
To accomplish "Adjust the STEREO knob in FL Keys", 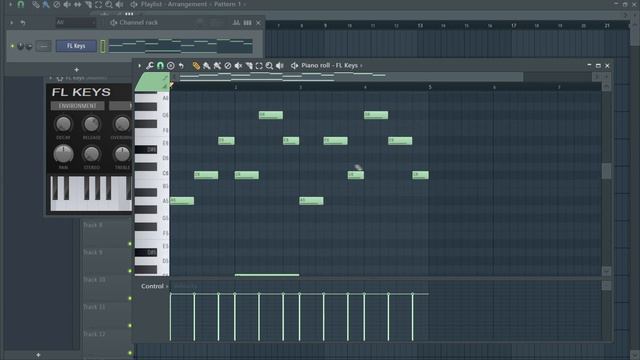I will [x=91, y=154].
